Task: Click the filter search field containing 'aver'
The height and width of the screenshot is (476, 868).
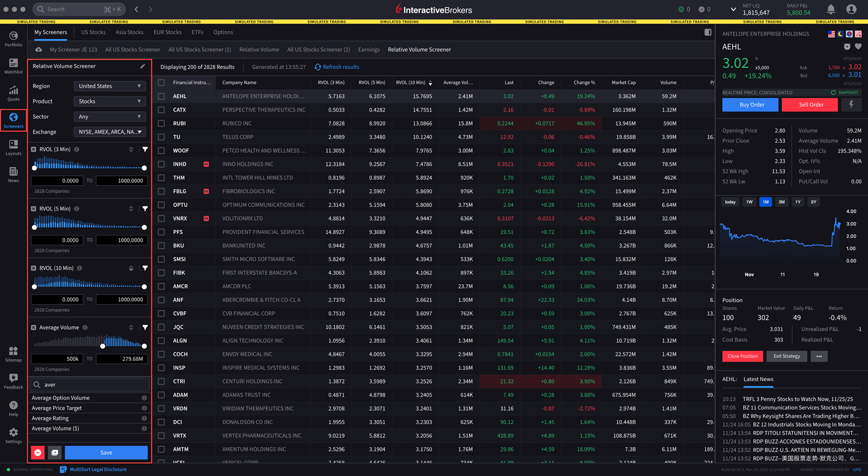Action: (x=93, y=385)
